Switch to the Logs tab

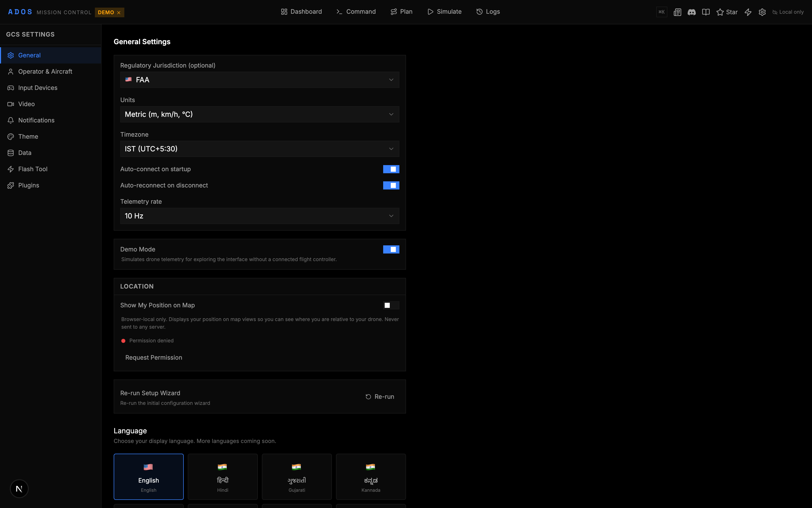pyautogui.click(x=488, y=12)
